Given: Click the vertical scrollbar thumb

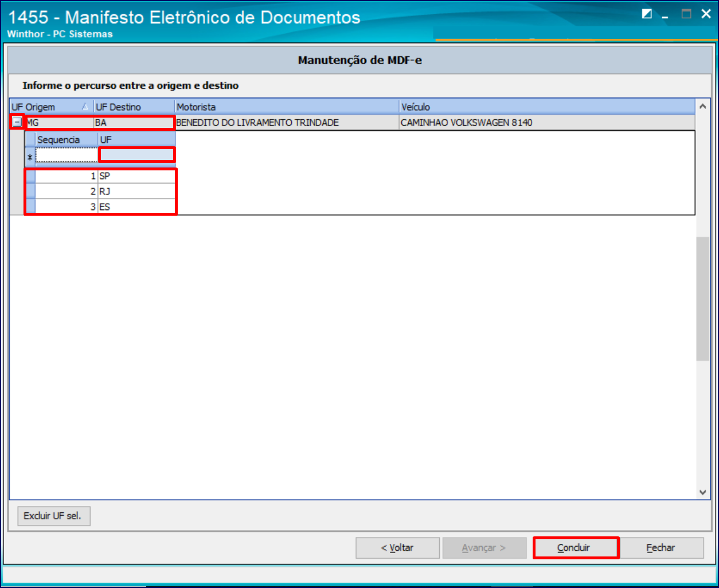Looking at the screenshot, I should click(x=703, y=298).
